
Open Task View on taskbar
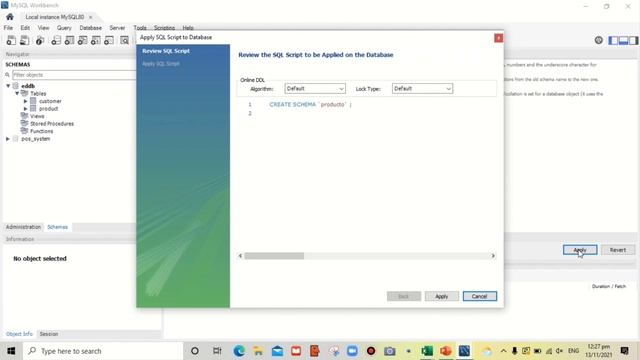pyautogui.click(x=217, y=351)
